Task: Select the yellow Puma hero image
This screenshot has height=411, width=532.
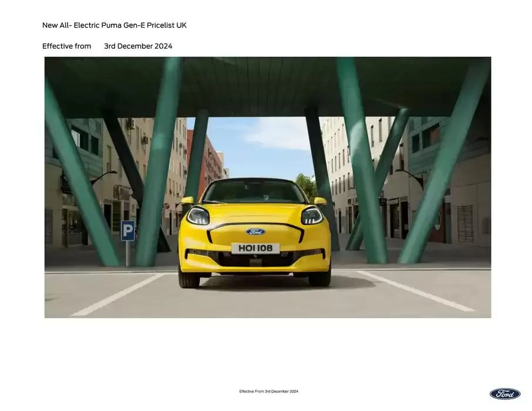Action: (267, 187)
